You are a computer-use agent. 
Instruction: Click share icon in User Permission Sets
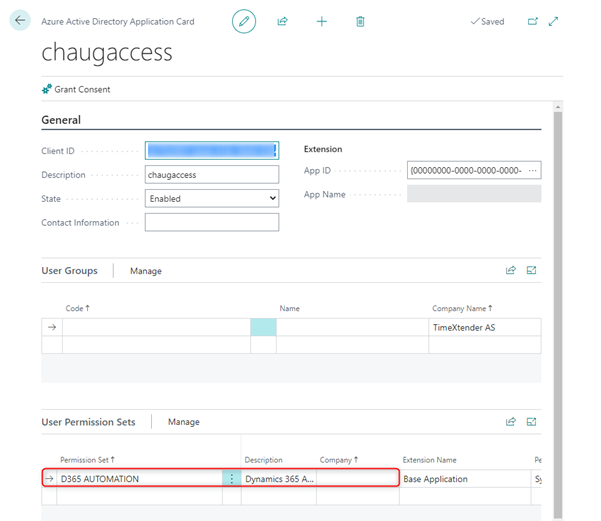[x=511, y=422]
